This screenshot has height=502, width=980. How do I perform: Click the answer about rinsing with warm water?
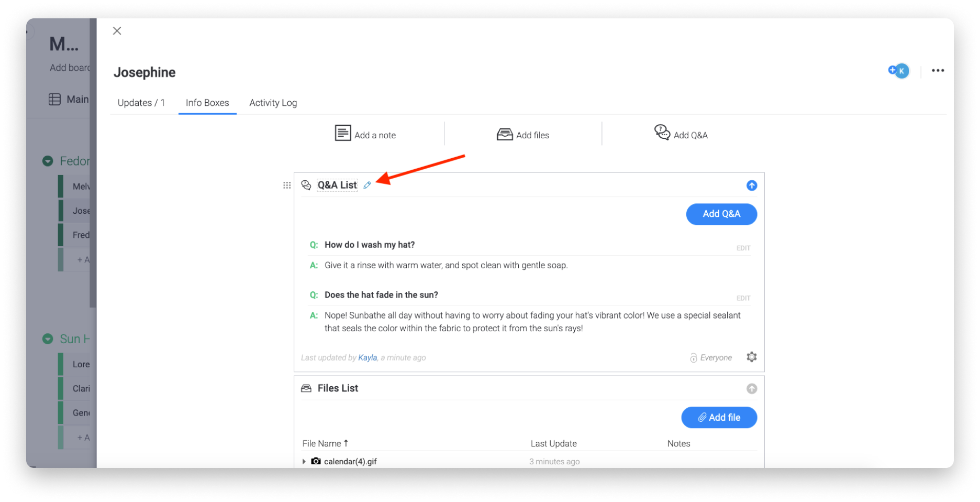(446, 265)
